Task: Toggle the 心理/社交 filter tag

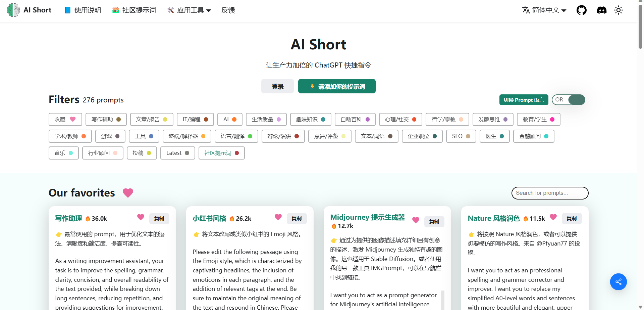Action: click(400, 120)
